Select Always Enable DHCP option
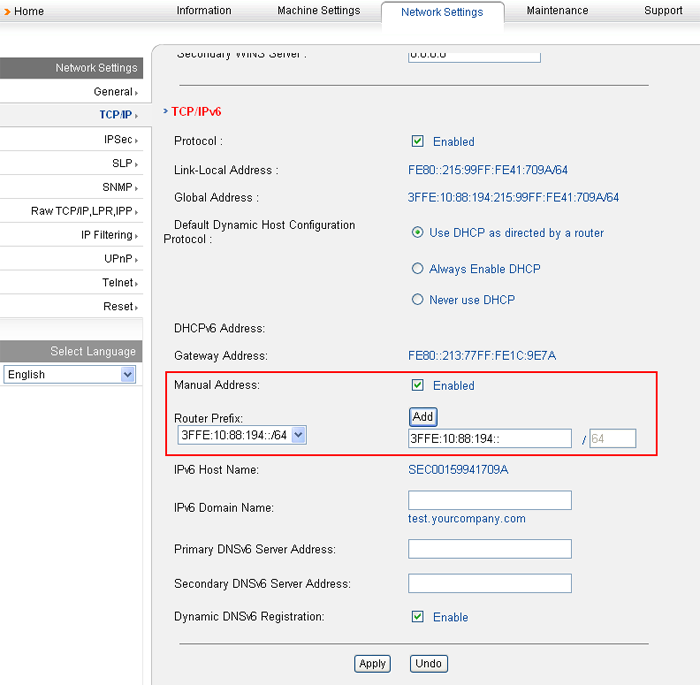 [x=417, y=268]
